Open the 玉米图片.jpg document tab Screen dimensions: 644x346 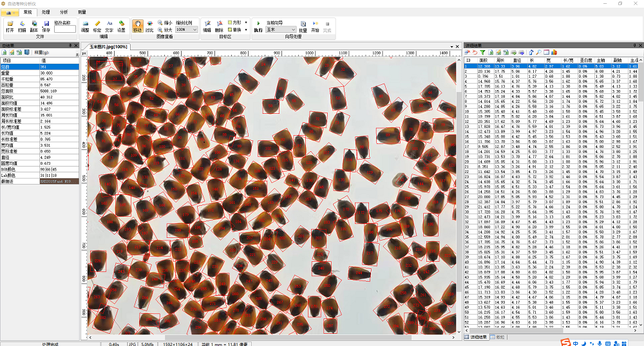coord(108,46)
